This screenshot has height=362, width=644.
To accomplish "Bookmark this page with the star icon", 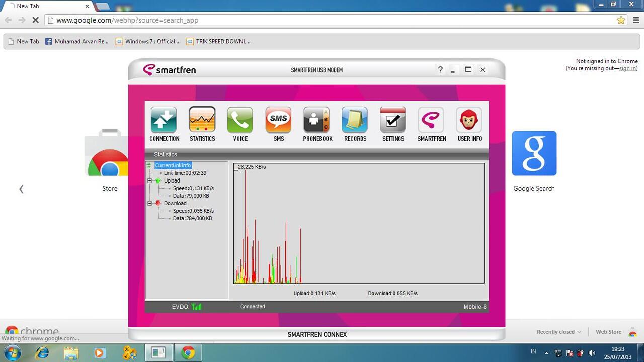I will point(621,20).
